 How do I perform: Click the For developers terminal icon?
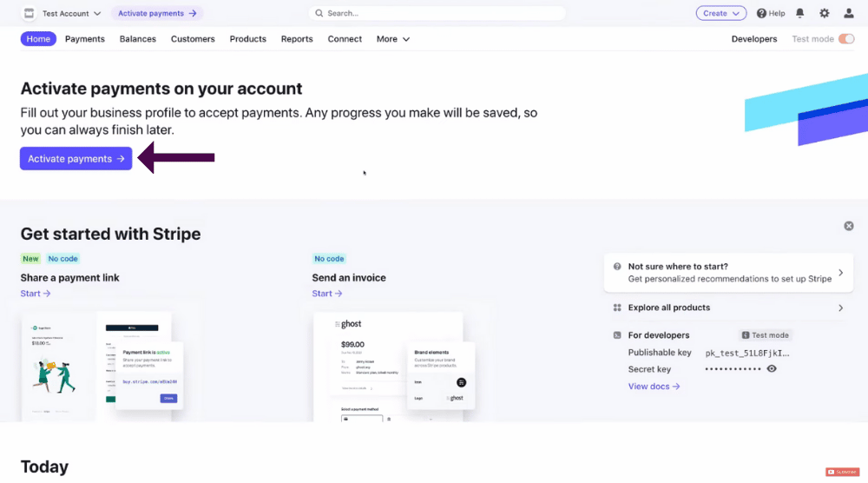point(617,335)
